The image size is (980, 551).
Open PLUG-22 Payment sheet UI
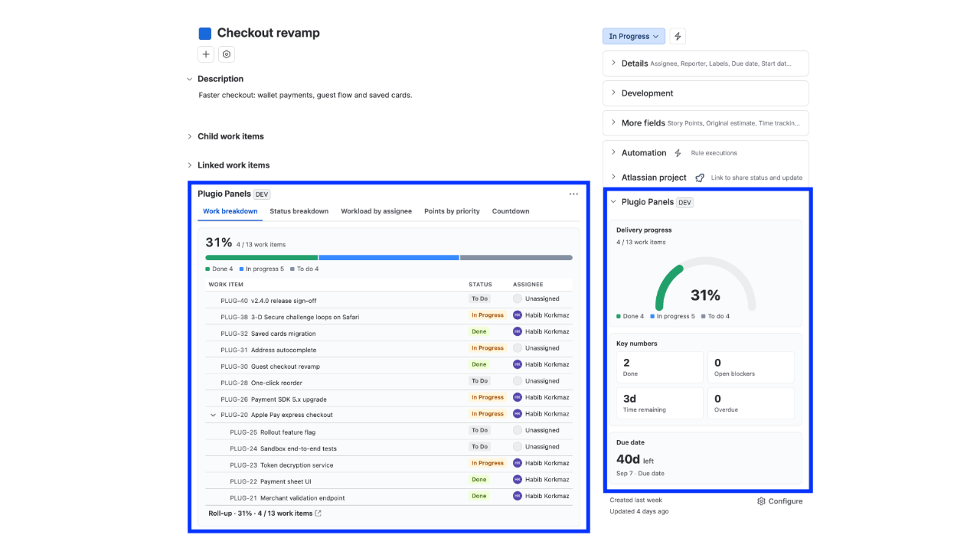pyautogui.click(x=270, y=481)
